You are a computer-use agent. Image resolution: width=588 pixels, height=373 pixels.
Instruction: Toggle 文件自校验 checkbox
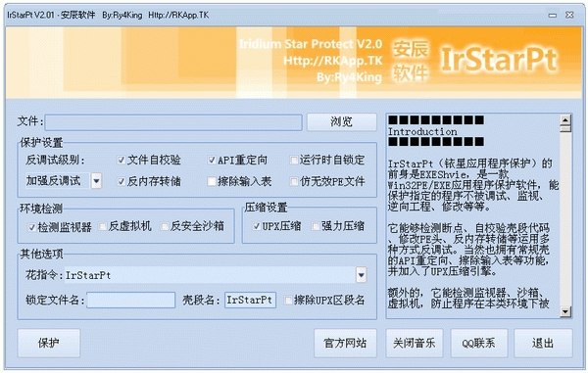pos(122,160)
